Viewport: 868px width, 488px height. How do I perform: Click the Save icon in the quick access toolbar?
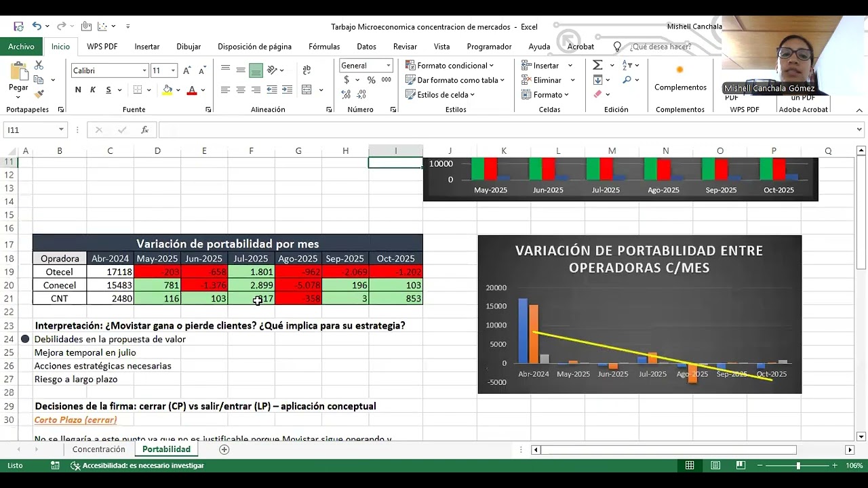point(18,26)
